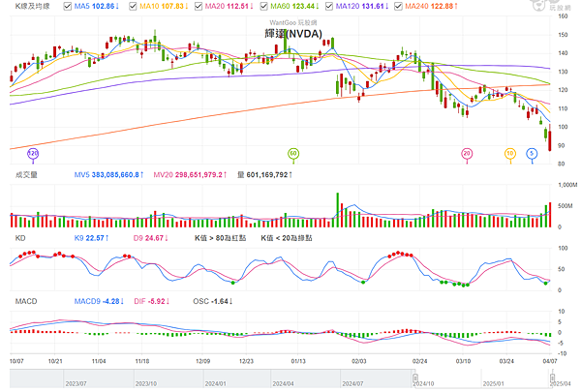Click the 2024/04 area in range navigator
The image size is (581, 392).
coord(284,384)
